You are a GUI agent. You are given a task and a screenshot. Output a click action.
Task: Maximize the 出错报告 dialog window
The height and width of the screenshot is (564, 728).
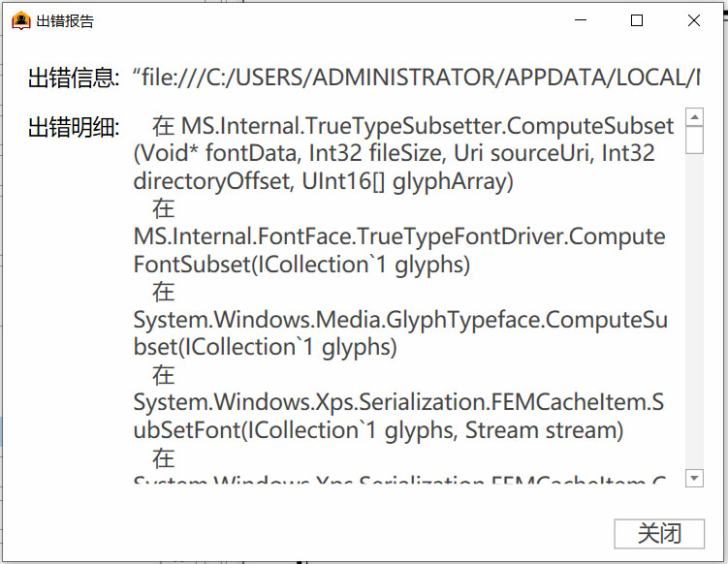637,20
